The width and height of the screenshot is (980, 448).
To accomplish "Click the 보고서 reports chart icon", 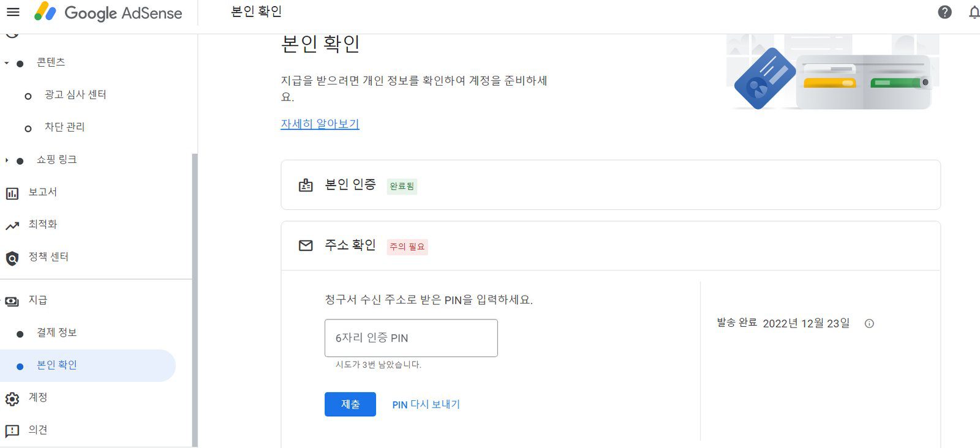I will [12, 193].
